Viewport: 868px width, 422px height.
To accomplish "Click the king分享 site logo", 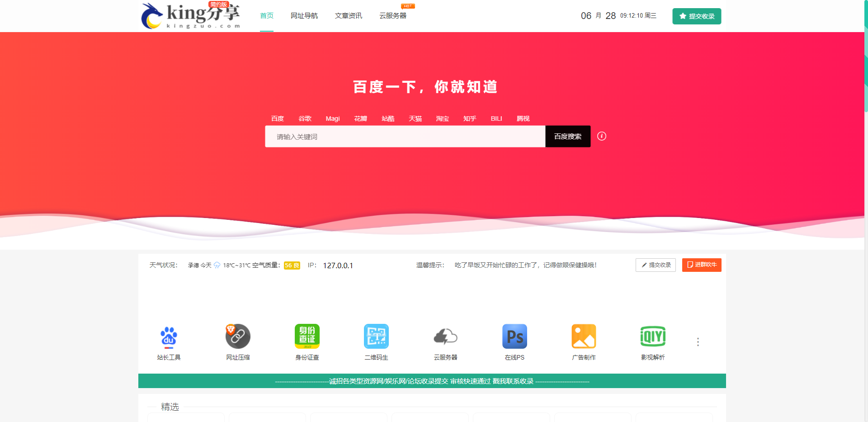I will point(190,16).
